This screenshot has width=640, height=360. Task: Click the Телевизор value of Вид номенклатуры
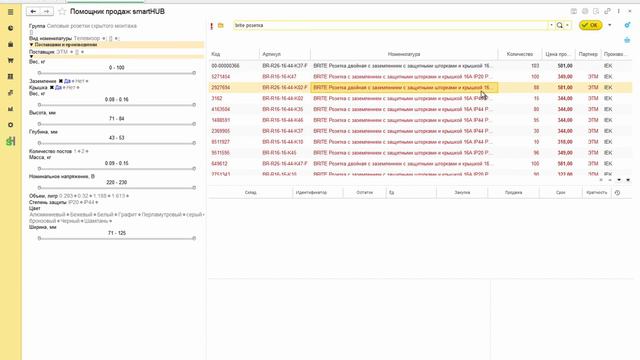click(x=87, y=38)
